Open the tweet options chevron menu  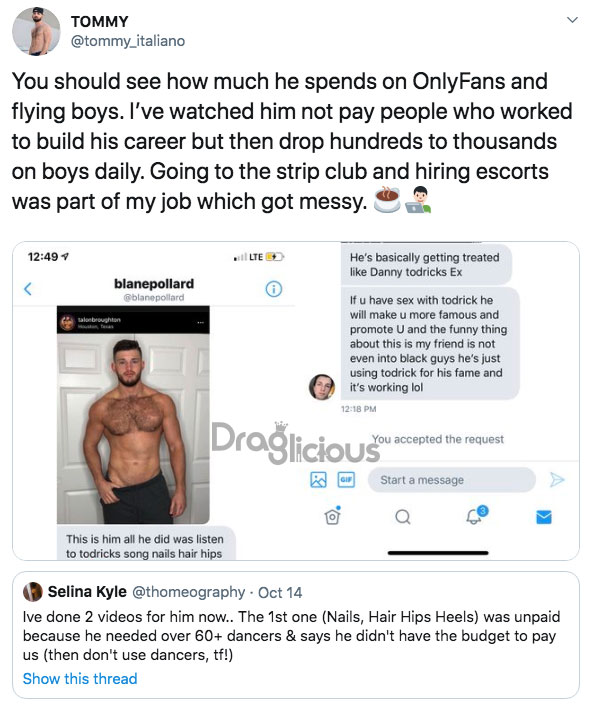click(573, 20)
